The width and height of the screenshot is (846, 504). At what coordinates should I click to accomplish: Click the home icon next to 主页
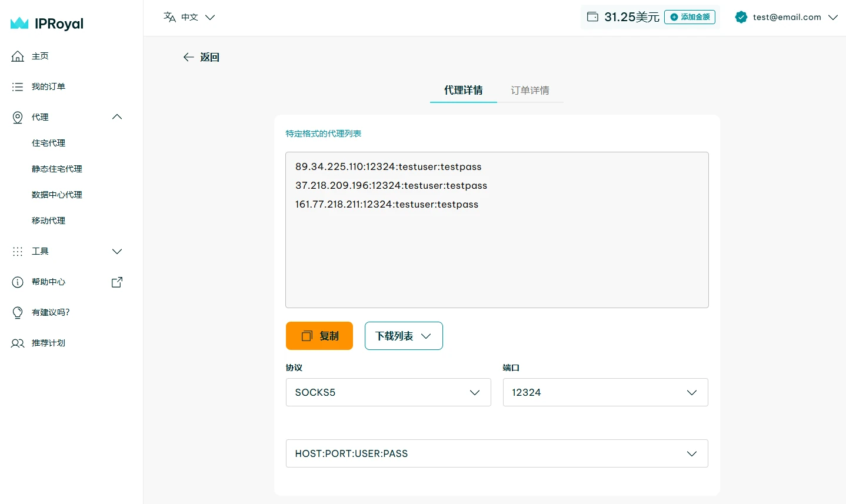coord(18,56)
